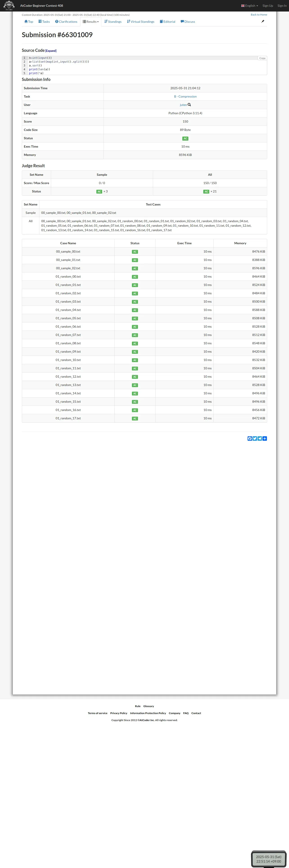Open the Standings tab

113,22
